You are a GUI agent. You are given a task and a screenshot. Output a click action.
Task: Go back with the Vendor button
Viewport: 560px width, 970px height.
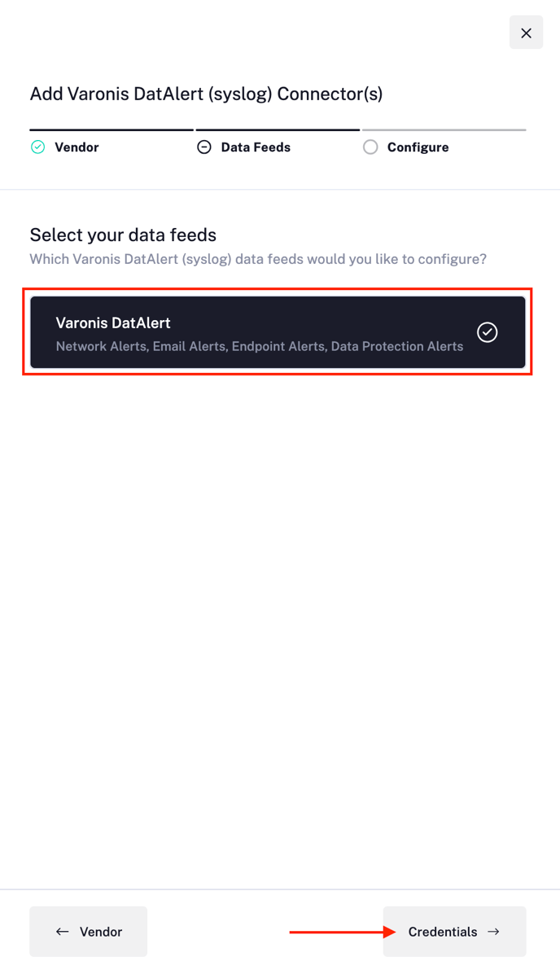[89, 932]
